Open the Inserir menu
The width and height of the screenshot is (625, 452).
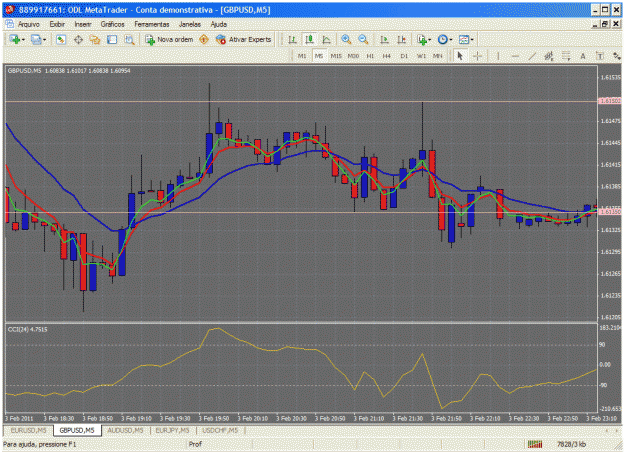coord(83,24)
